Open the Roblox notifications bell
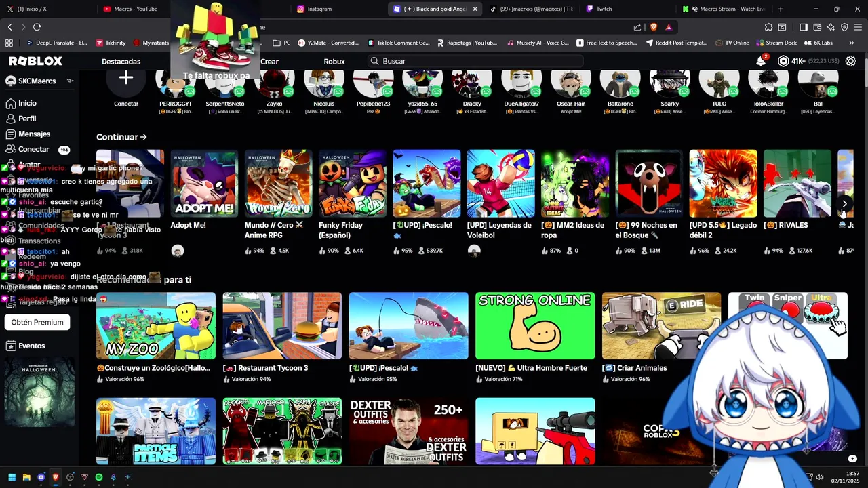 (761, 61)
